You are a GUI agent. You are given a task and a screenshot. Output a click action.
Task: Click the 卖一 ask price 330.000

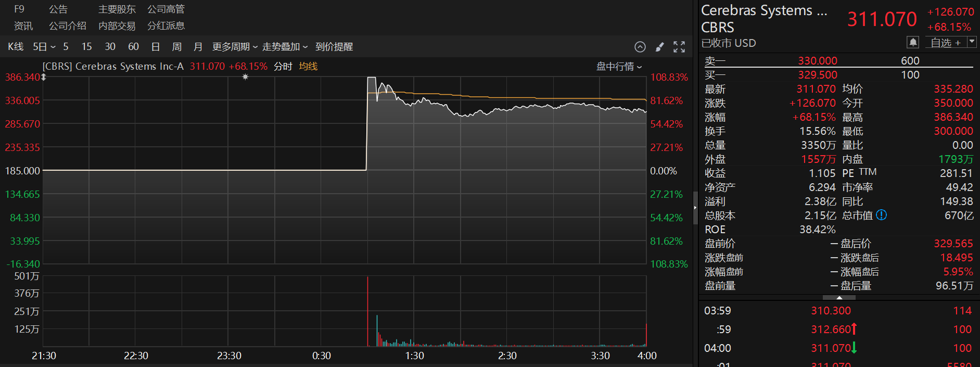coord(818,61)
